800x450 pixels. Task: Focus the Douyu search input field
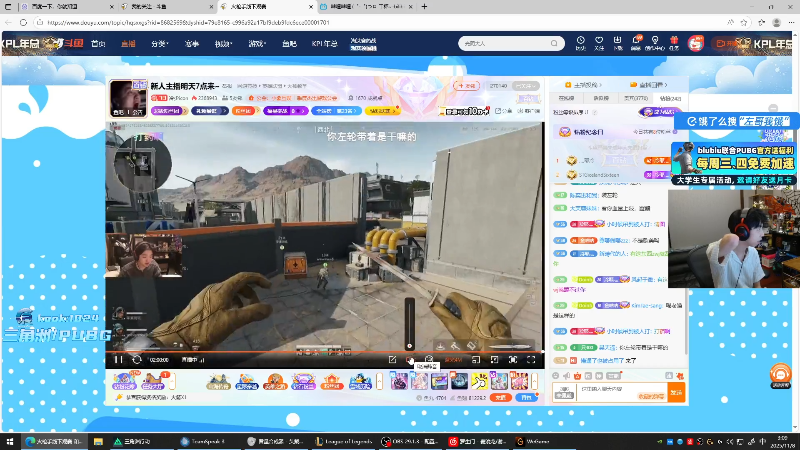tap(505, 43)
